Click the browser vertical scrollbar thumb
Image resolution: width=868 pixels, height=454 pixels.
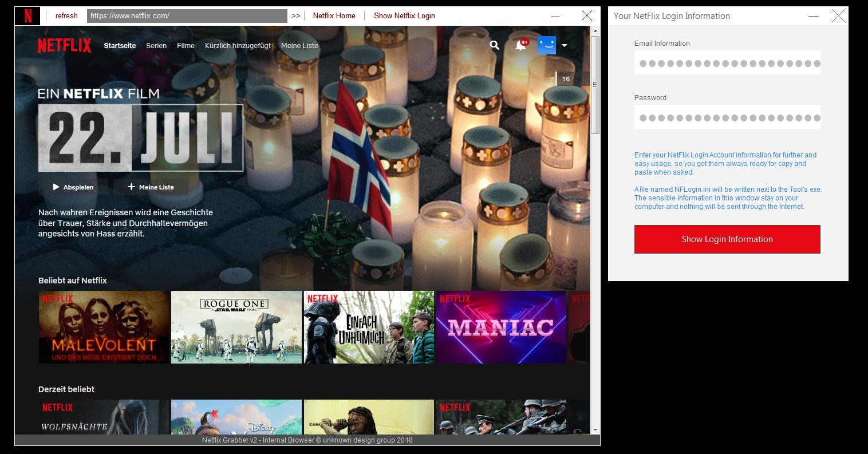(595, 84)
